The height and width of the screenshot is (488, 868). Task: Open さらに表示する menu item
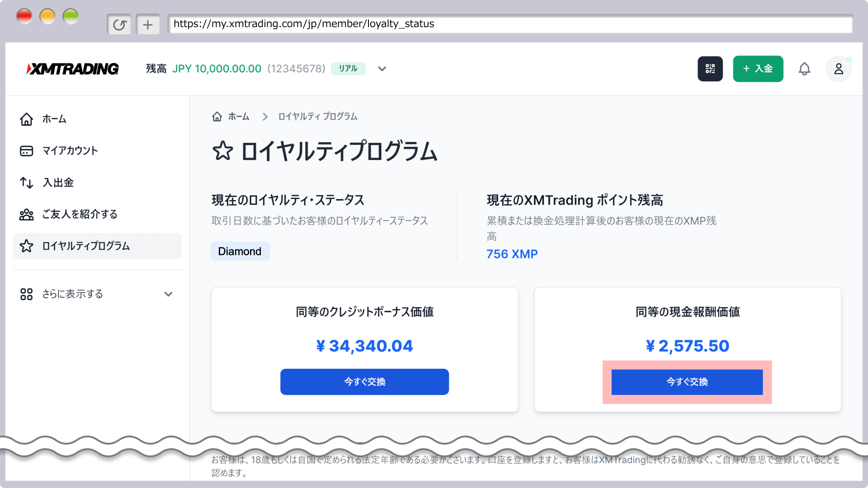pyautogui.click(x=97, y=294)
